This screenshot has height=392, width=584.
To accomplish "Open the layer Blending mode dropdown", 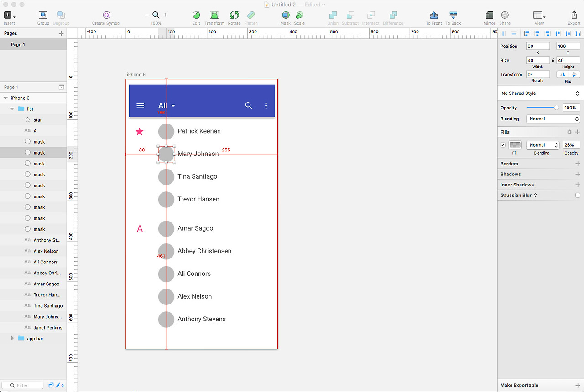I will click(x=553, y=119).
